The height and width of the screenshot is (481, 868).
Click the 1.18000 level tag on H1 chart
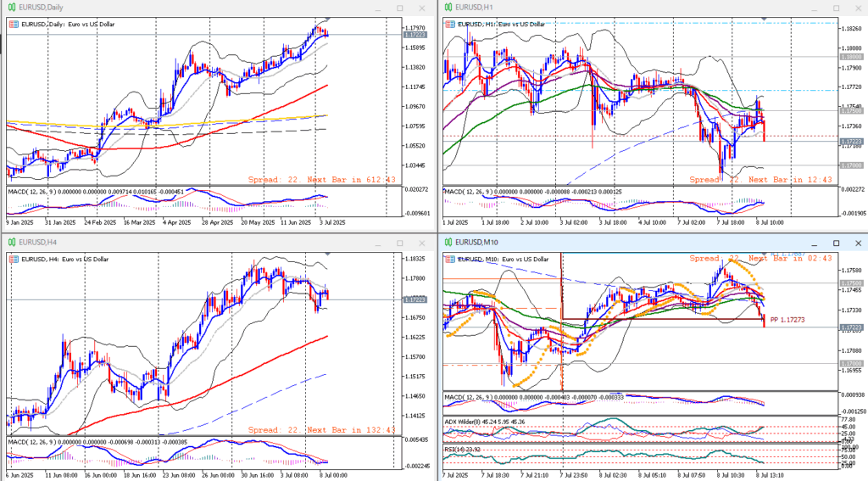click(x=851, y=57)
